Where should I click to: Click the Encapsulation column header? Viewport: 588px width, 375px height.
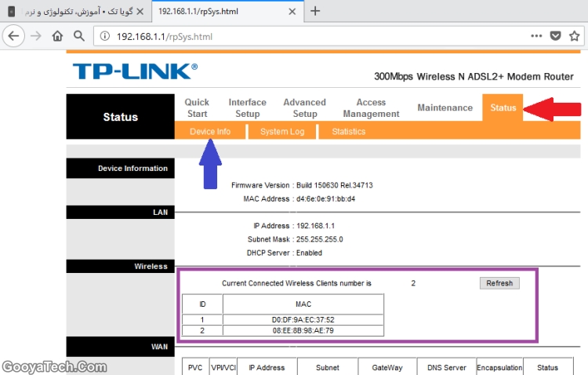point(499,367)
